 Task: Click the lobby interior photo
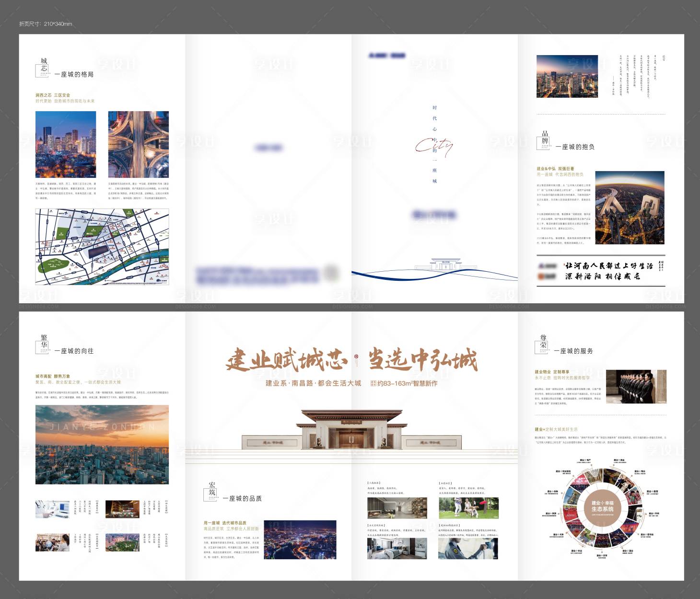[397, 508]
